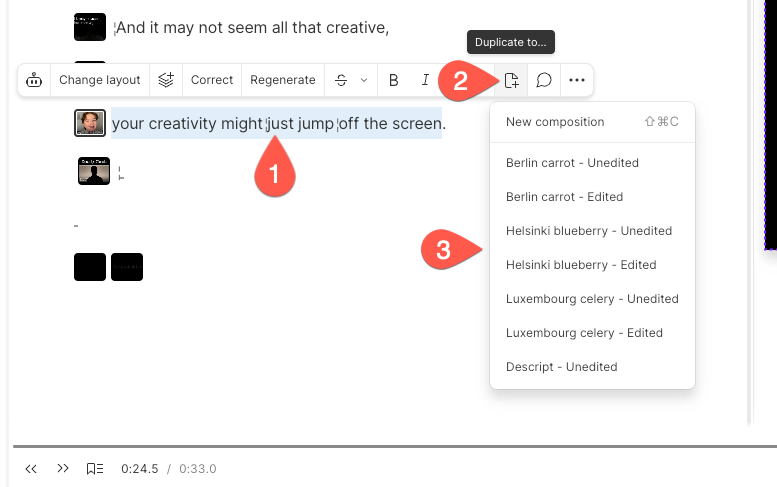Click the Regenerate button

click(282, 80)
